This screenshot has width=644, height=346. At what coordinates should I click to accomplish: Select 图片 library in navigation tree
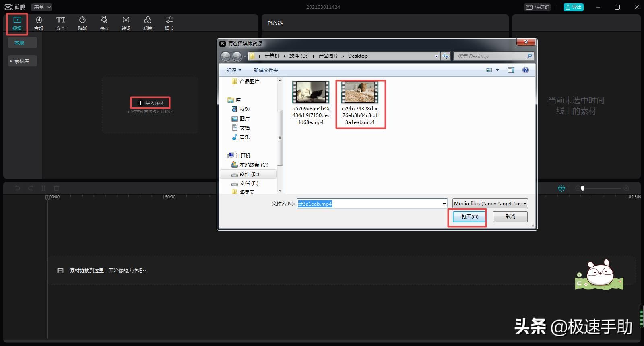241,118
